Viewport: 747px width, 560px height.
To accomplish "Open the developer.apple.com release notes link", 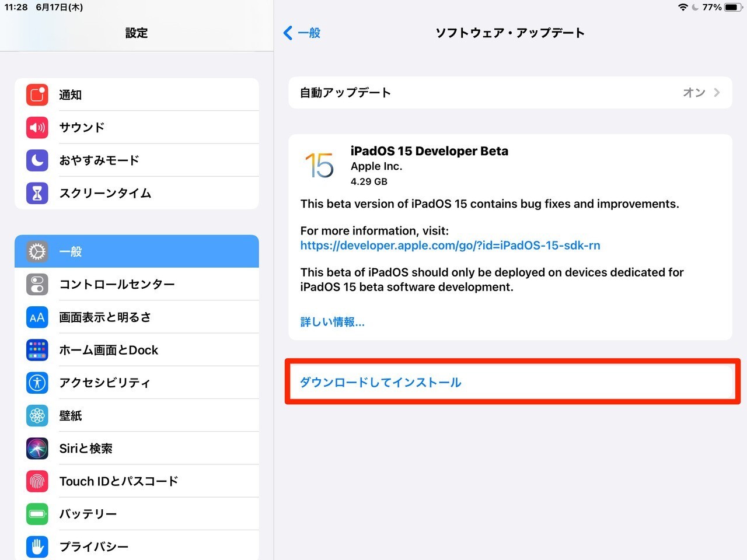I will click(x=450, y=246).
